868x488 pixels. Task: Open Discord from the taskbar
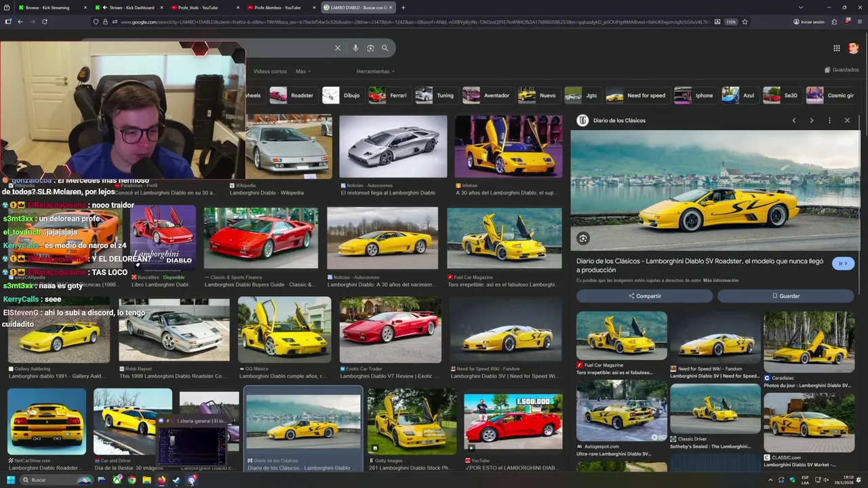[x=192, y=480]
